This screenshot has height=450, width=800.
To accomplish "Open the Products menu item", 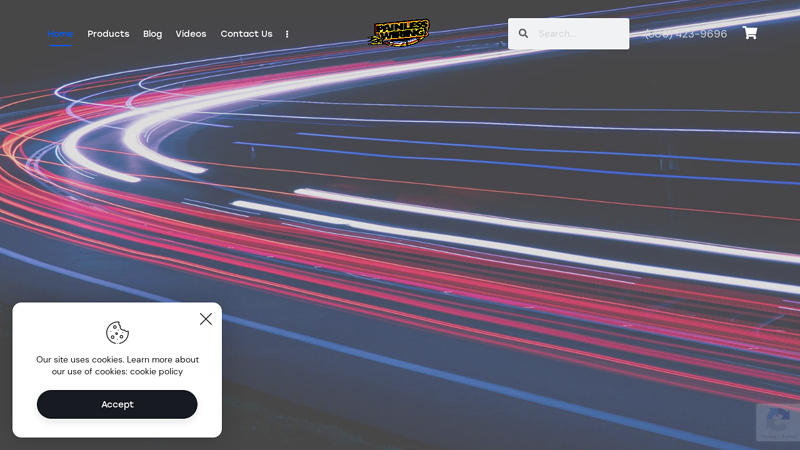I will click(108, 34).
